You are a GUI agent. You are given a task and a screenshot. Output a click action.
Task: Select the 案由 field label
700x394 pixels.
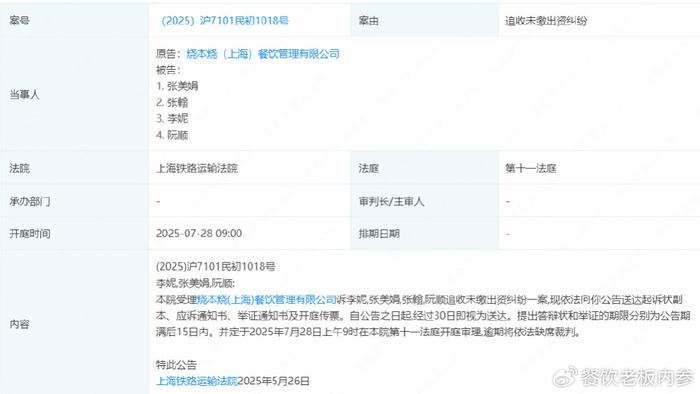click(x=369, y=21)
